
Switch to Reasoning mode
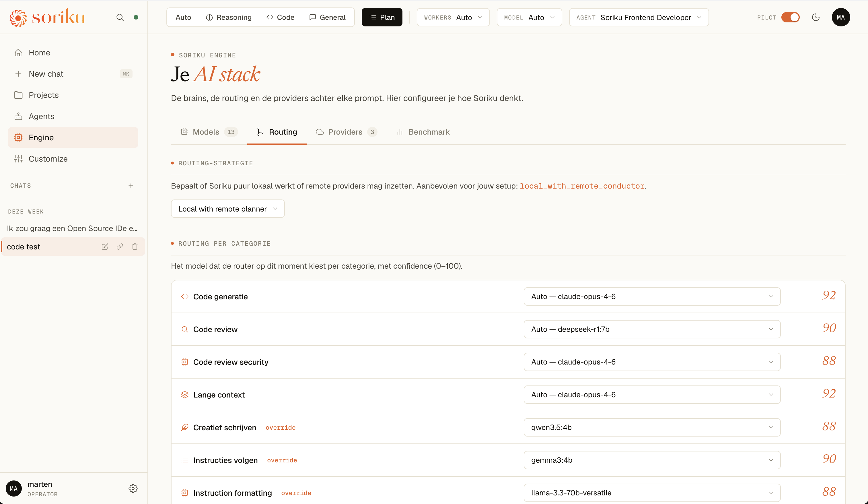click(229, 17)
